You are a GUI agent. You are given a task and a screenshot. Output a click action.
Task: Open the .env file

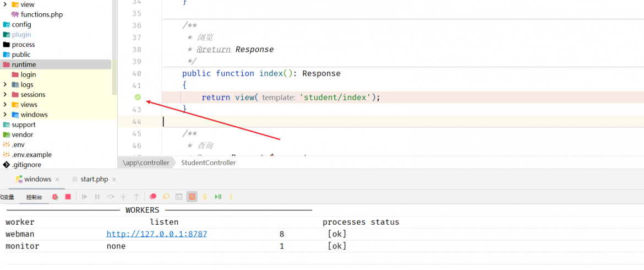(18, 145)
